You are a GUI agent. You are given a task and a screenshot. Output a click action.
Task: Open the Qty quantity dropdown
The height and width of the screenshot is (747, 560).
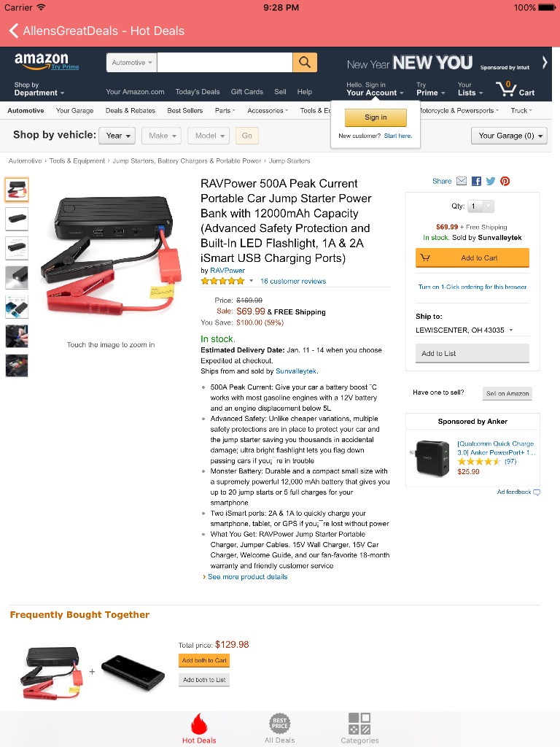(481, 206)
